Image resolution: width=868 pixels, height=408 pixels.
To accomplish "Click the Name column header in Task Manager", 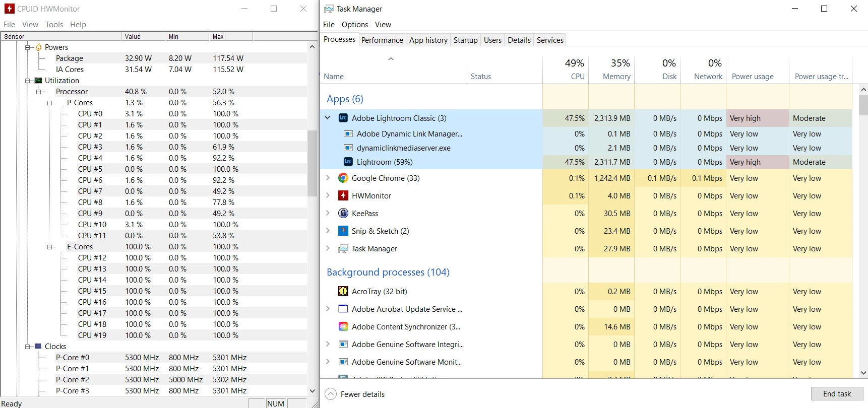I will [393, 70].
